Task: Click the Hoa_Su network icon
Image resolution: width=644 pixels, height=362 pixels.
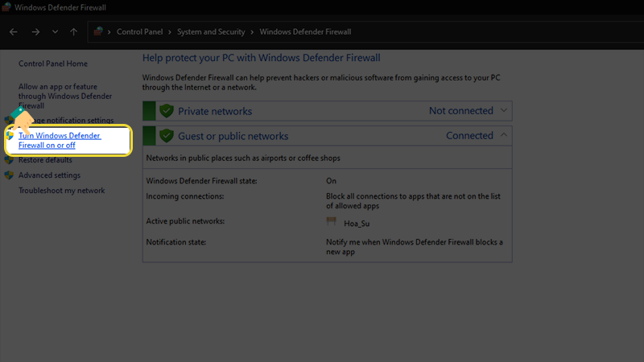Action: click(331, 221)
